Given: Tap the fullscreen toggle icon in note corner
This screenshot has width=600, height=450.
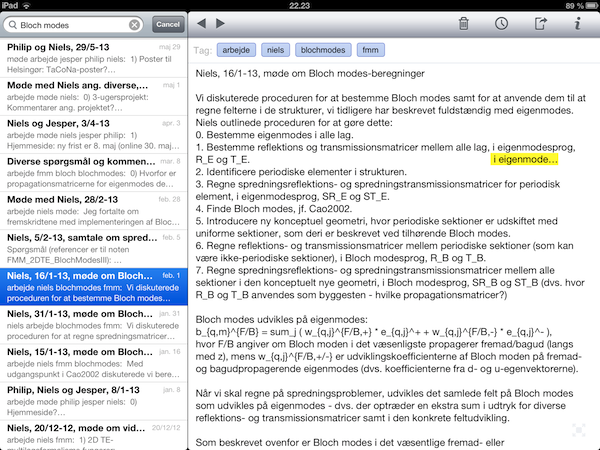Looking at the screenshot, I should [x=579, y=430].
